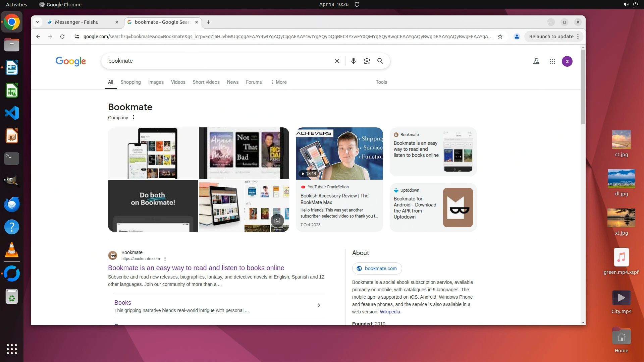Open site information icon in address bar
Screen dimensions: 644x362
(76, 37)
